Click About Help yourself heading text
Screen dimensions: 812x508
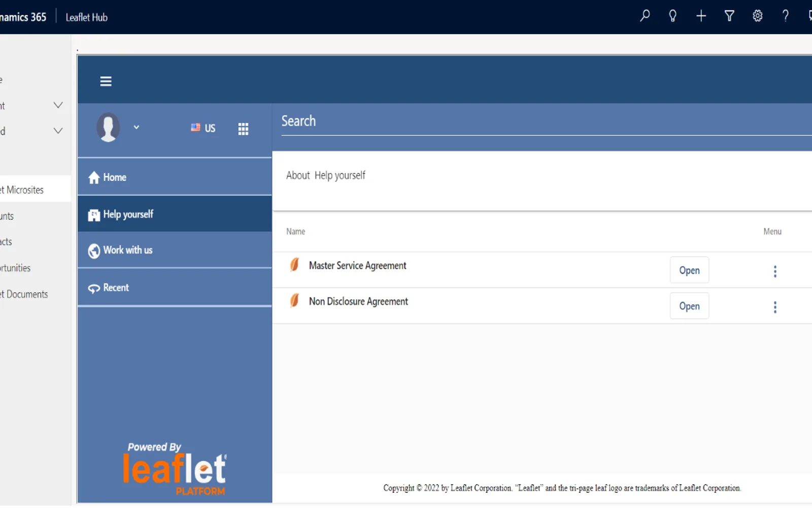coord(325,175)
